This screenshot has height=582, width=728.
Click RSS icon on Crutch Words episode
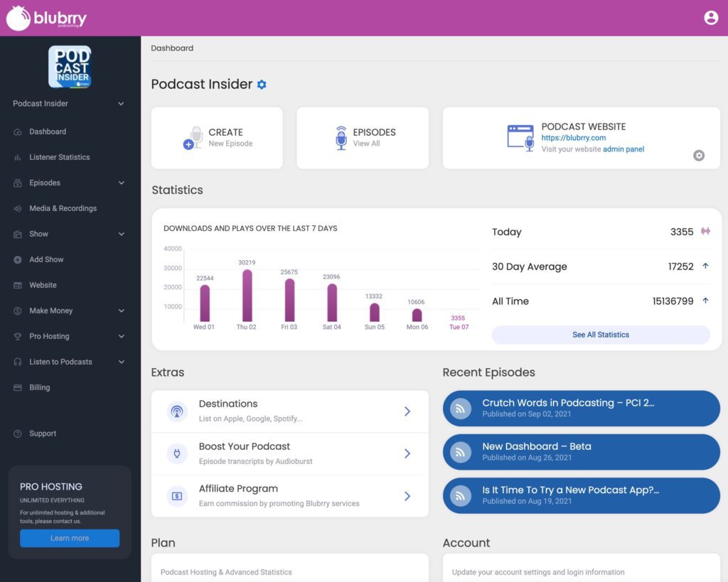(x=461, y=409)
